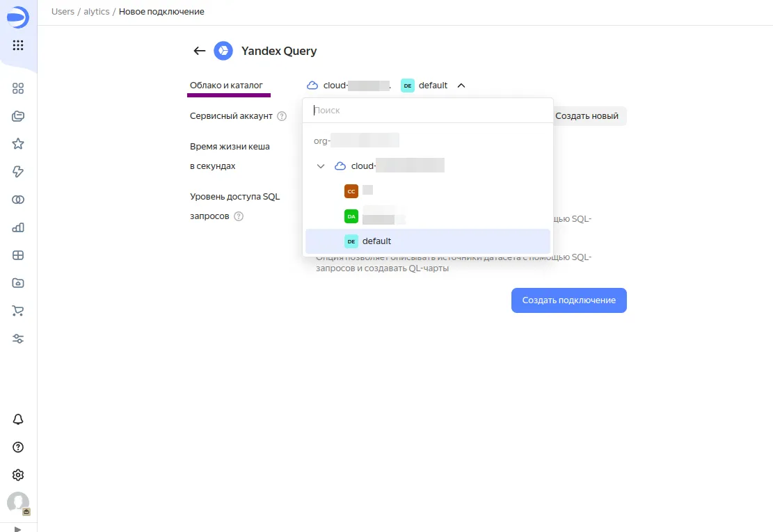
Task: Show help for Уровень доступа SQL запросов
Action: [x=239, y=216]
